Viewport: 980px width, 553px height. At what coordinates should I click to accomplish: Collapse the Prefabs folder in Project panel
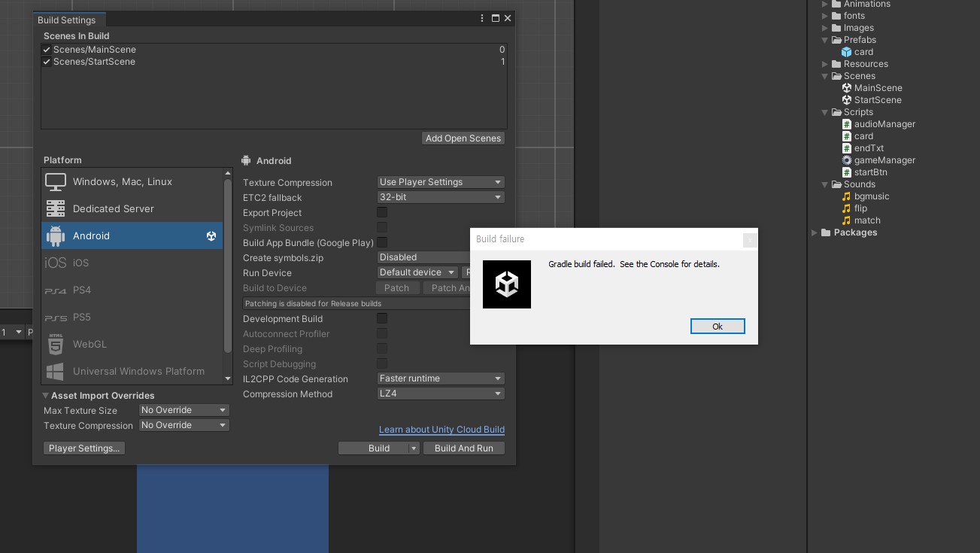825,40
